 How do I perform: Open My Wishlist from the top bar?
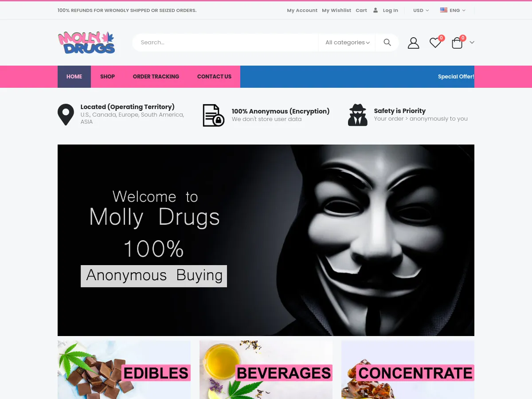point(336,10)
